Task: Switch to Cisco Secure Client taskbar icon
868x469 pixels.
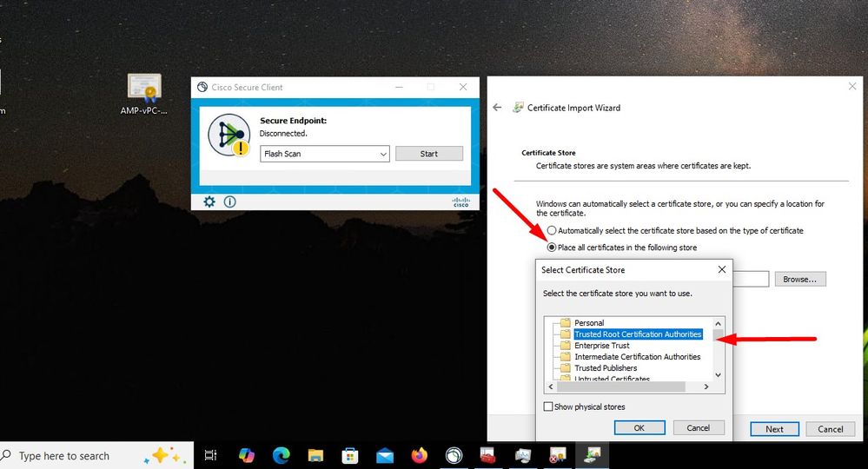Action: pos(454,455)
